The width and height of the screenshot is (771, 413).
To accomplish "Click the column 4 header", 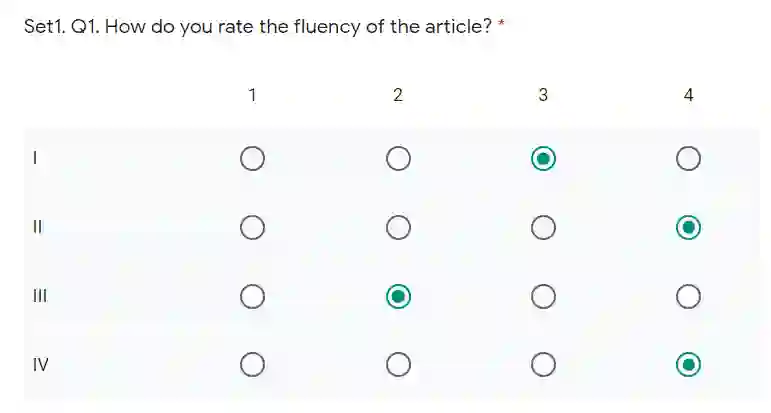I will (x=688, y=96).
